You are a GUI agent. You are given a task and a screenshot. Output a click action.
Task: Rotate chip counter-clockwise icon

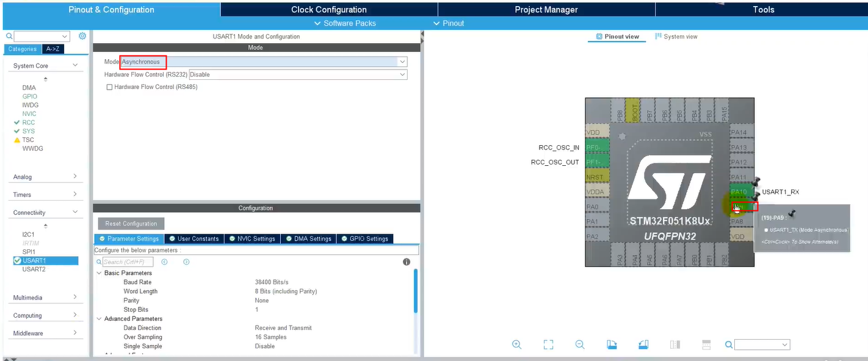coord(643,345)
